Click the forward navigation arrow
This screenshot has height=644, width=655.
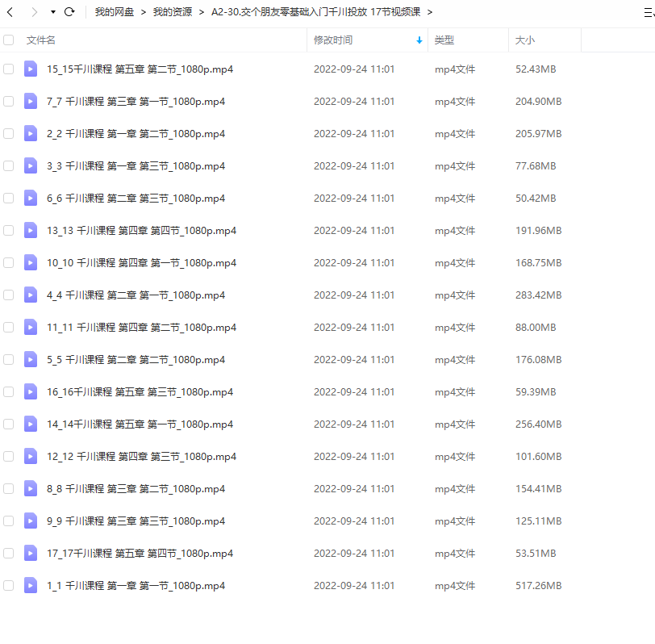click(x=34, y=12)
